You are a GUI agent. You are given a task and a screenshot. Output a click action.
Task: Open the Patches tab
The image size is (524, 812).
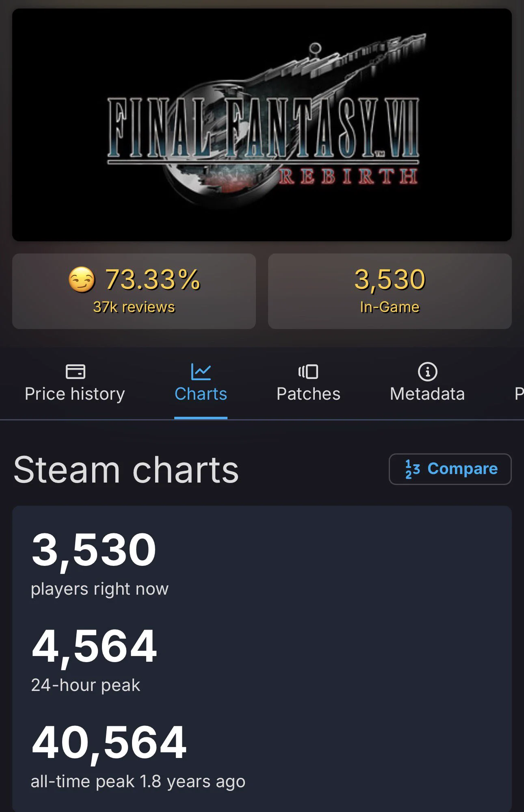point(308,383)
